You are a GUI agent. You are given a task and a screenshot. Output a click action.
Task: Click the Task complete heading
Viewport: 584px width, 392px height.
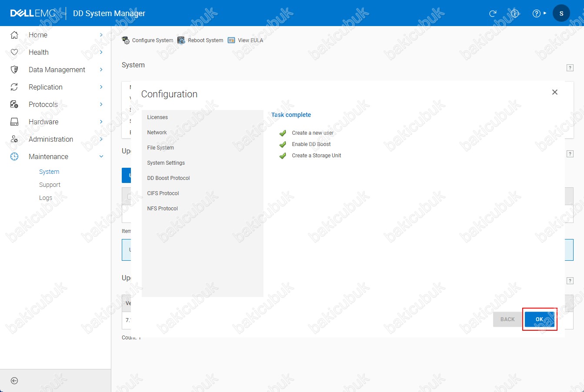pos(291,115)
